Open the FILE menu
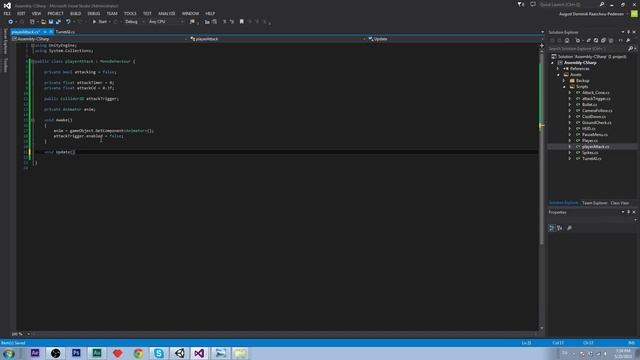The height and width of the screenshot is (360, 640). 7,13
